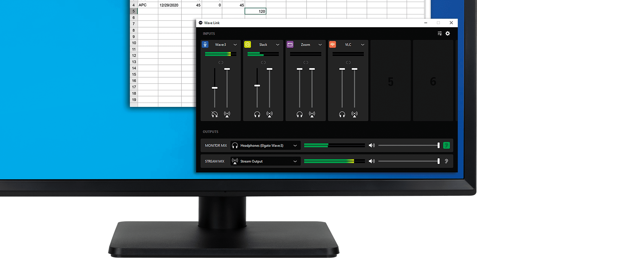
Task: Open the mixer options list icon
Action: (x=439, y=33)
